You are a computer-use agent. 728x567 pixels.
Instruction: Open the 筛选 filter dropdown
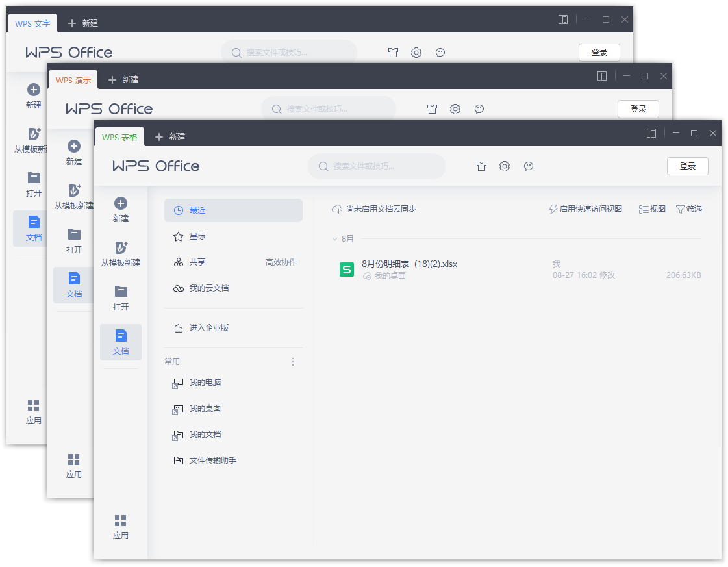tap(689, 209)
